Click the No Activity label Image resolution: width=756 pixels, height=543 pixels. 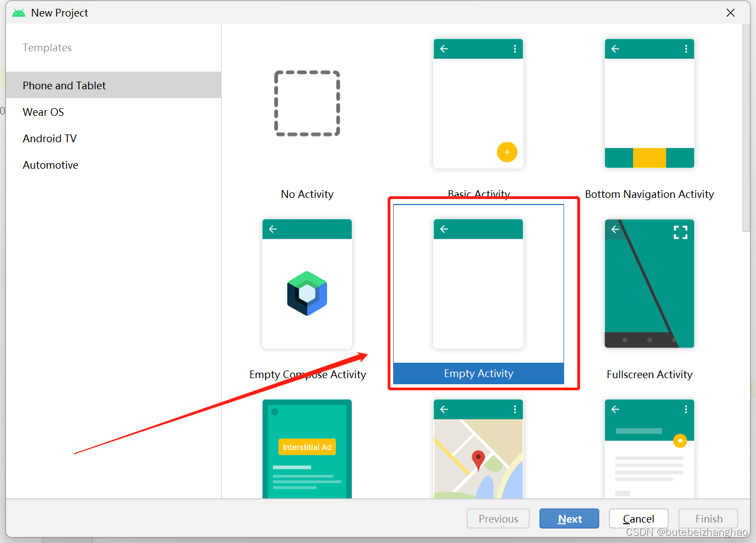(307, 194)
